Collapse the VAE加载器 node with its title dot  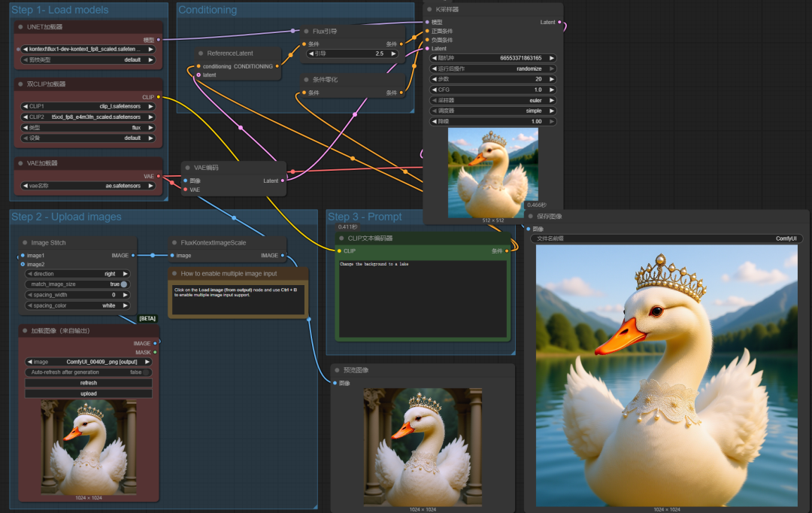[20, 163]
